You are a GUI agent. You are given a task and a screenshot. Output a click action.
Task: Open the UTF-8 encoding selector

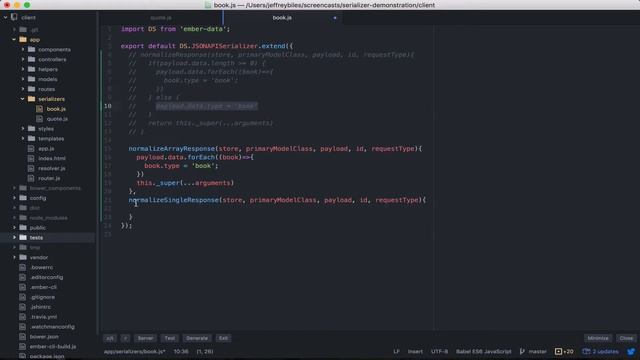439,351
